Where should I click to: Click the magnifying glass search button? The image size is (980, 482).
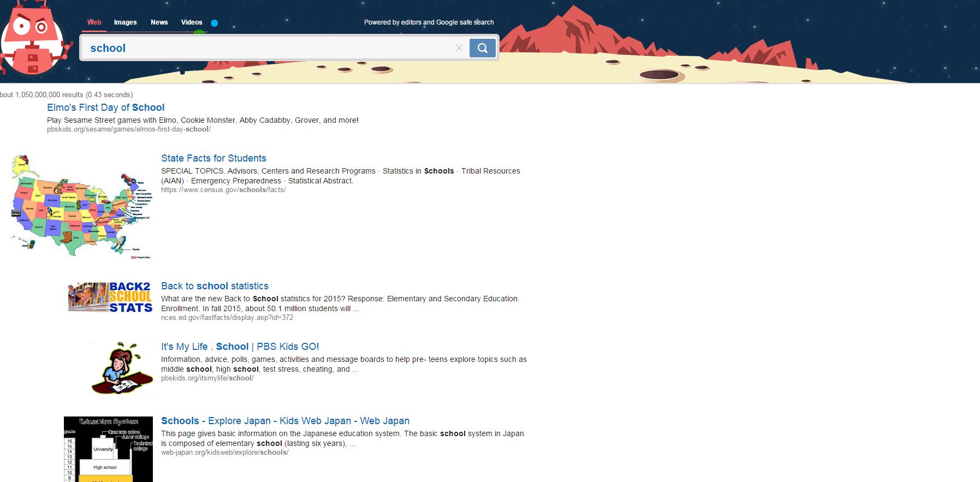[x=482, y=48]
